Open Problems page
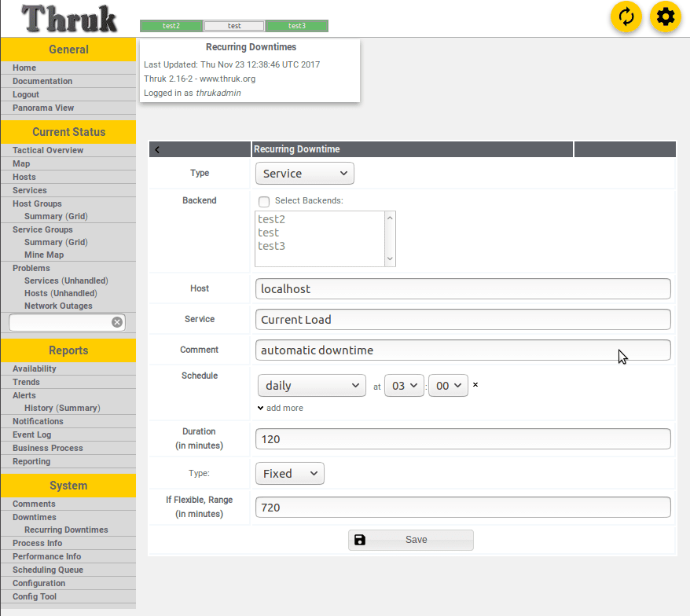This screenshot has width=690, height=616. coord(31,268)
